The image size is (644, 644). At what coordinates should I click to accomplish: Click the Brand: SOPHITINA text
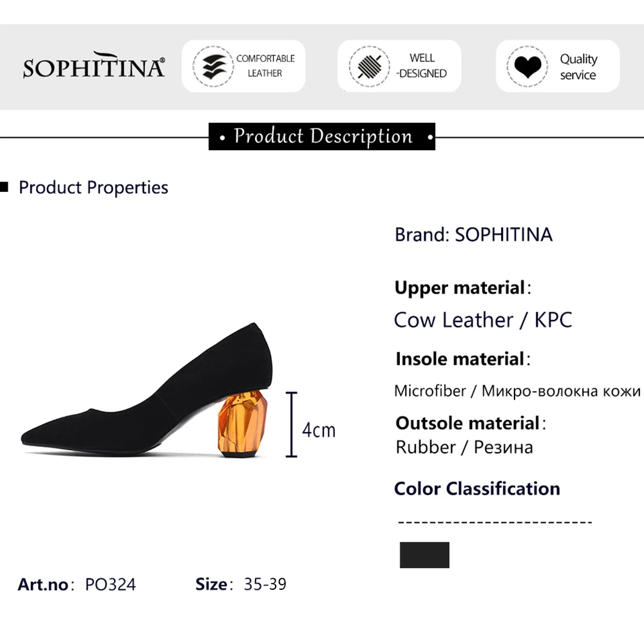pyautogui.click(x=473, y=234)
